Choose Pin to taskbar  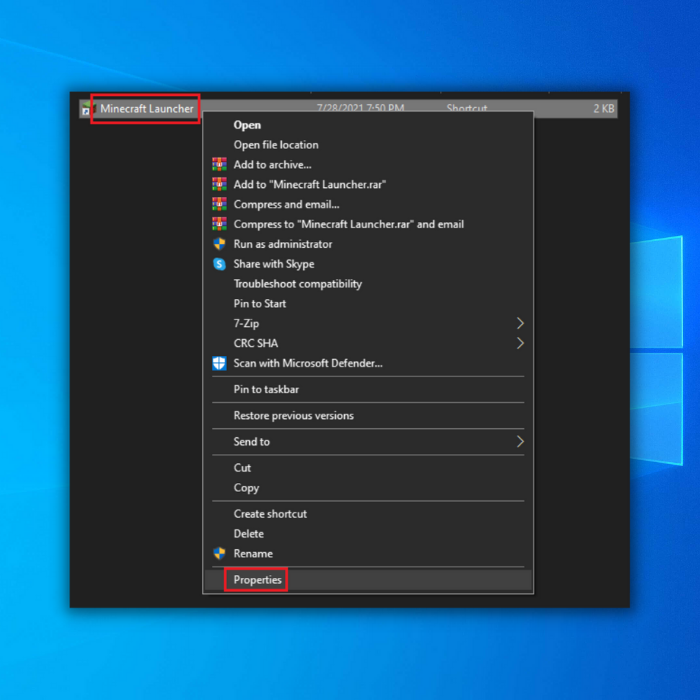(x=266, y=390)
